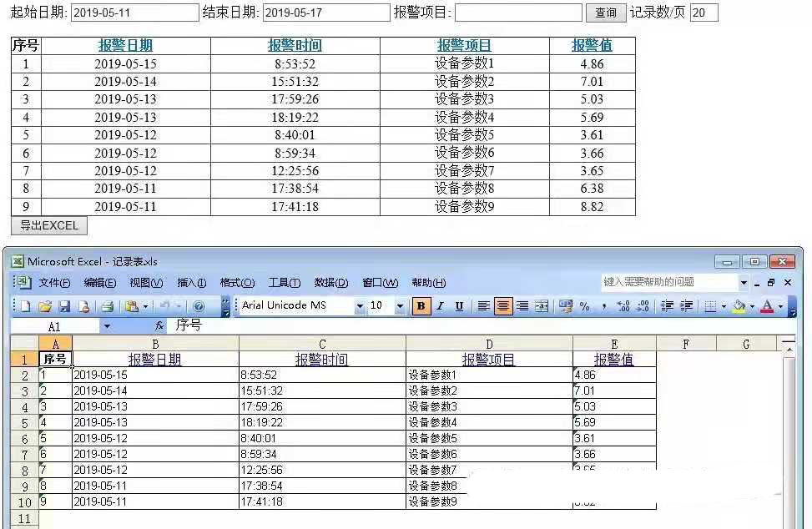
Task: Sort by 报警项目 header link in web table
Action: [x=464, y=46]
